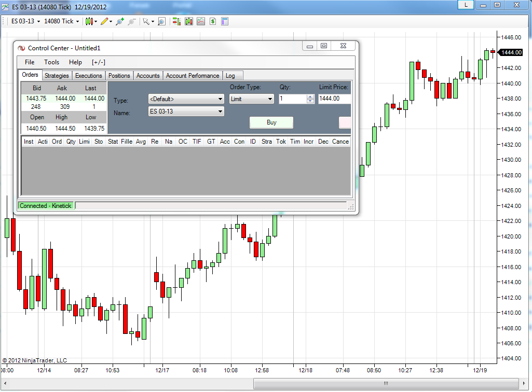Screen dimensions: 532x392
Task: Click the Bid value 1443.75
Action: click(x=36, y=99)
